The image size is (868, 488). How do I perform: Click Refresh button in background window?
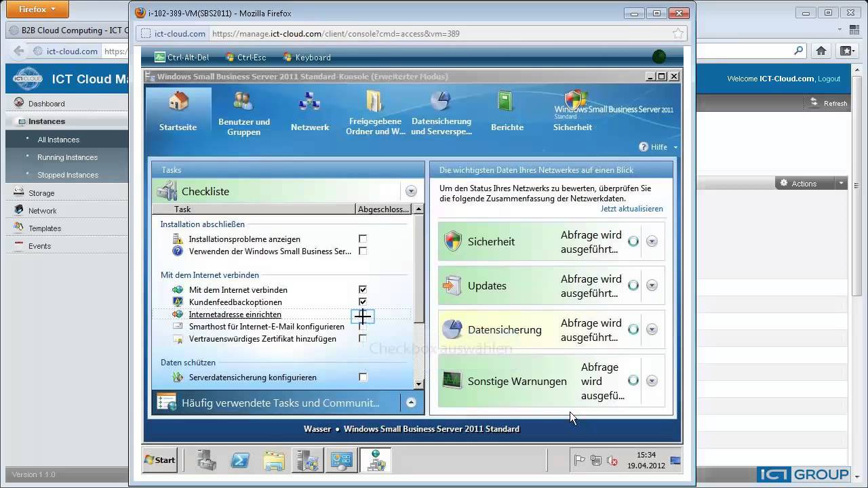[x=829, y=103]
